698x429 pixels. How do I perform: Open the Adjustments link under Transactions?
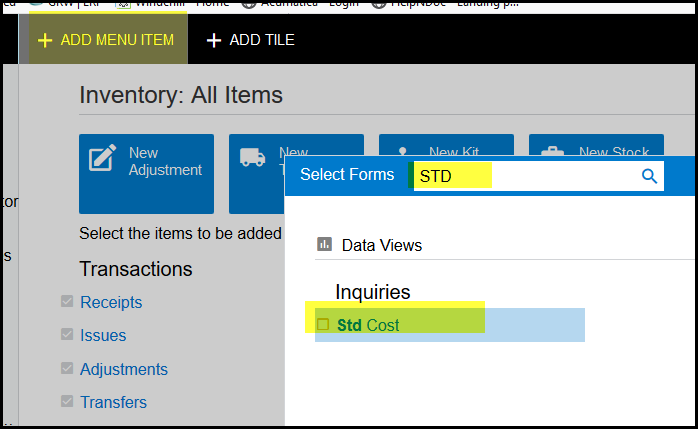tap(124, 369)
